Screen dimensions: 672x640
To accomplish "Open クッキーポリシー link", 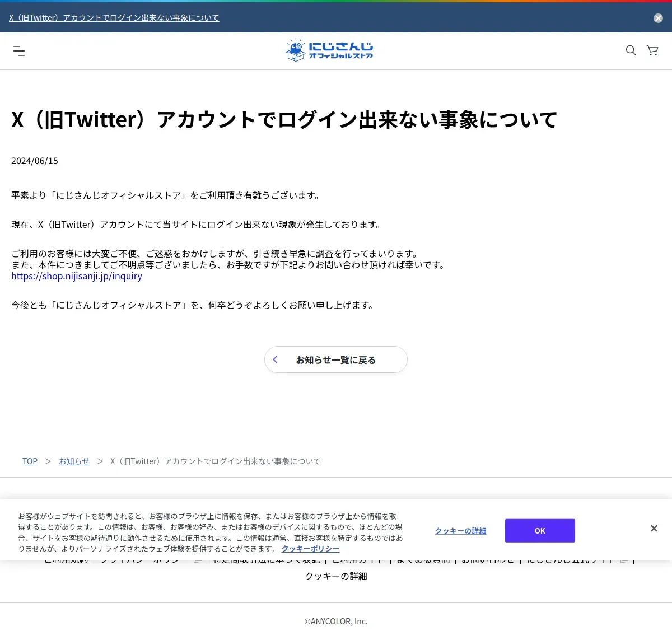I will pos(310,549).
